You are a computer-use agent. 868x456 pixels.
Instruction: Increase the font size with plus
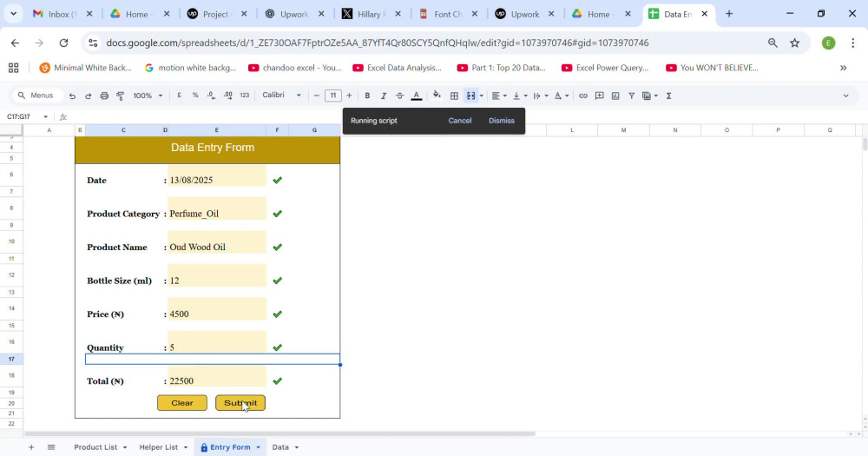(x=349, y=96)
